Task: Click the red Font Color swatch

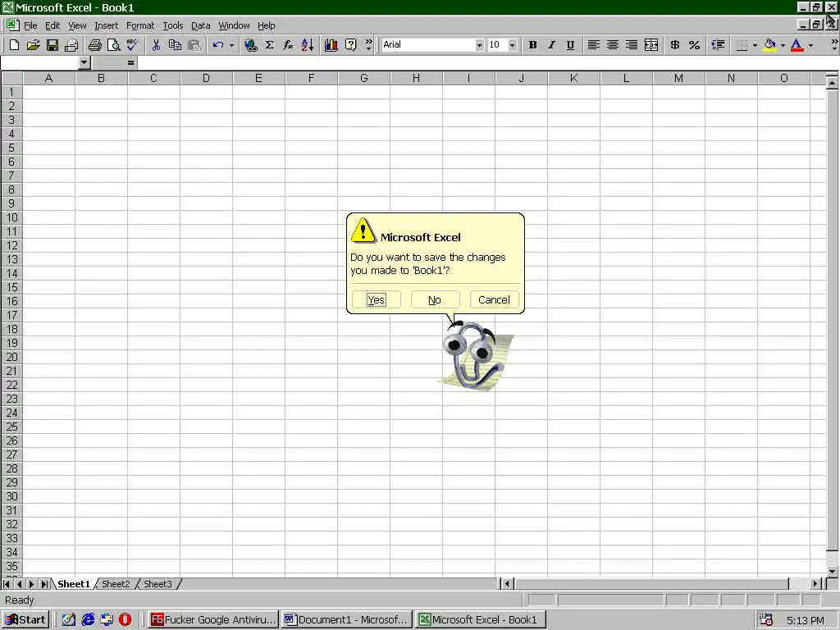Action: click(797, 45)
